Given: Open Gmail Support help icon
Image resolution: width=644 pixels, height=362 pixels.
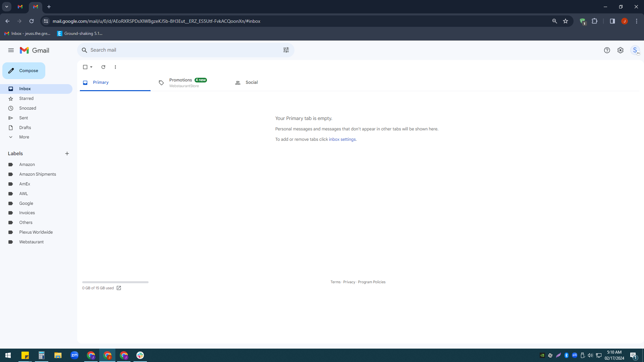Looking at the screenshot, I should tap(607, 50).
